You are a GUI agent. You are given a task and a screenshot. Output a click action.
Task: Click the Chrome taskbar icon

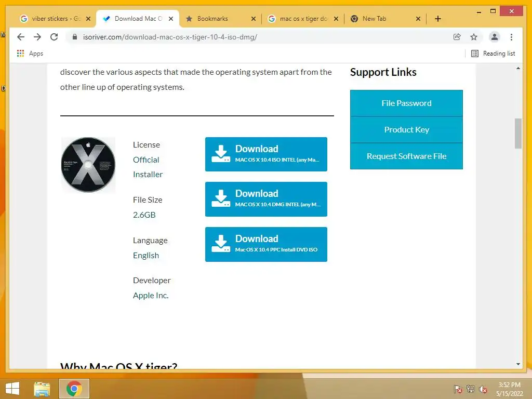pyautogui.click(x=74, y=389)
